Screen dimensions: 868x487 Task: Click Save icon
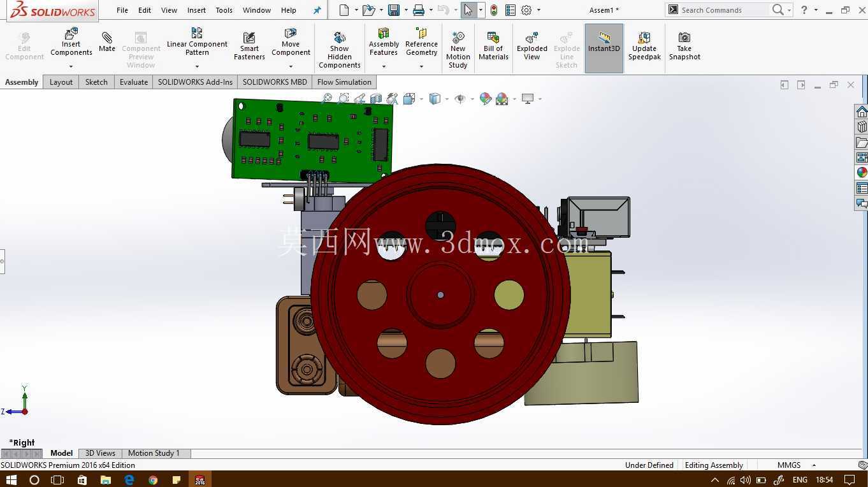(x=394, y=10)
